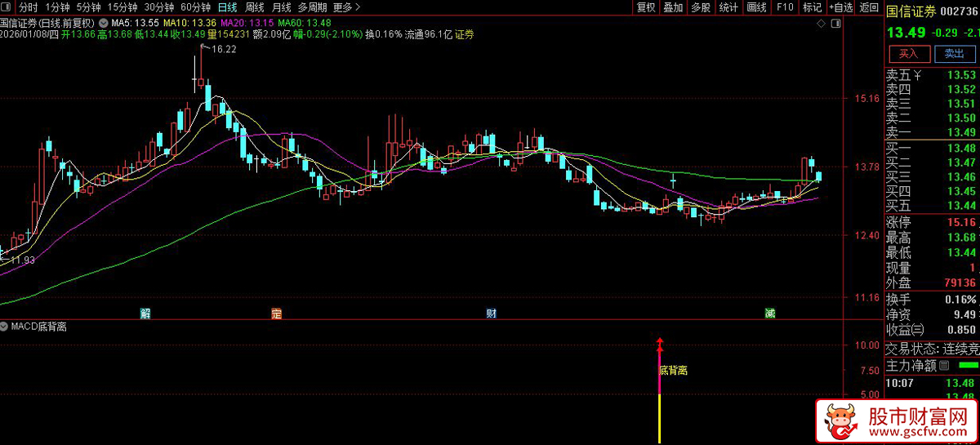The image size is (980, 445).
Task: Open the 多股 multi-stock view
Action: click(x=701, y=7)
